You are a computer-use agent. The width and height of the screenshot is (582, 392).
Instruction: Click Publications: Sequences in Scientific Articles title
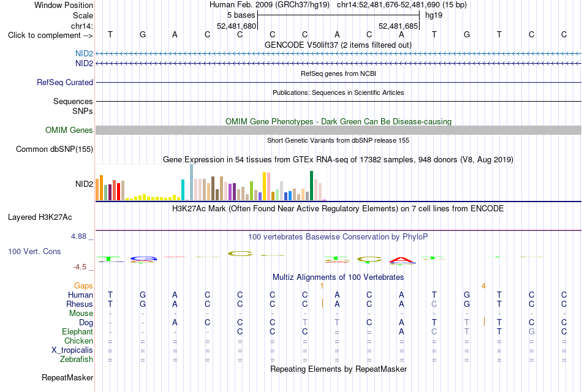(x=338, y=92)
